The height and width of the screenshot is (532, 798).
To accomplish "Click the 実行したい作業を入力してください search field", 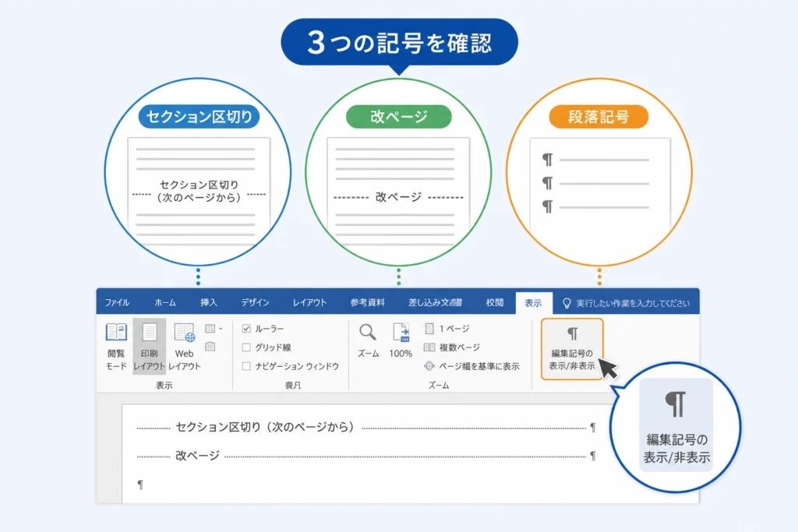I will click(x=633, y=303).
